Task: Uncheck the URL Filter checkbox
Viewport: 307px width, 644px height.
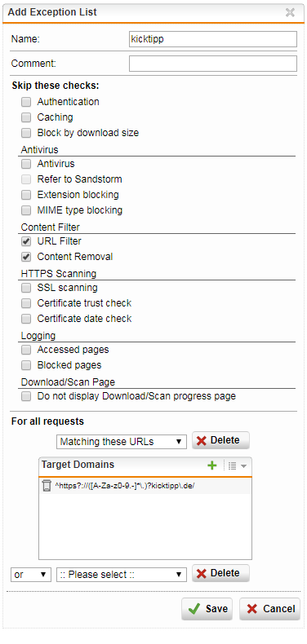Action: (26, 241)
